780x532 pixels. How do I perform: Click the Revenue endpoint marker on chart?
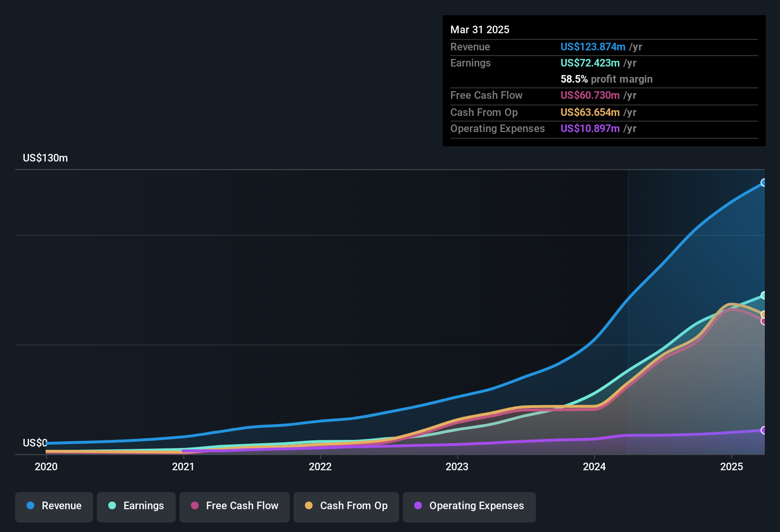point(764,182)
